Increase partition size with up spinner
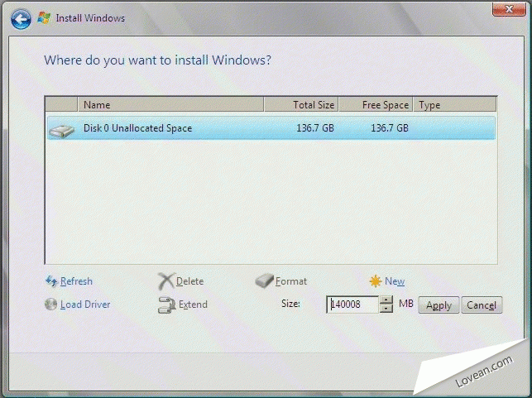The height and width of the screenshot is (398, 532). point(386,300)
